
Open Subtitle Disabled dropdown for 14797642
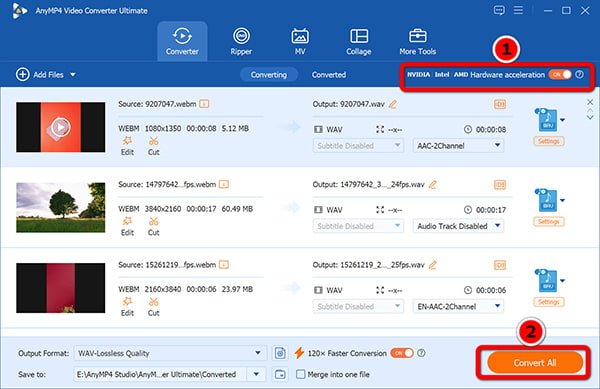pos(358,226)
